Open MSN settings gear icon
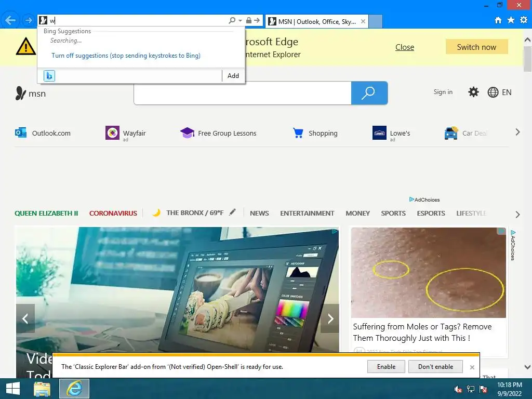The image size is (532, 399). pyautogui.click(x=473, y=92)
